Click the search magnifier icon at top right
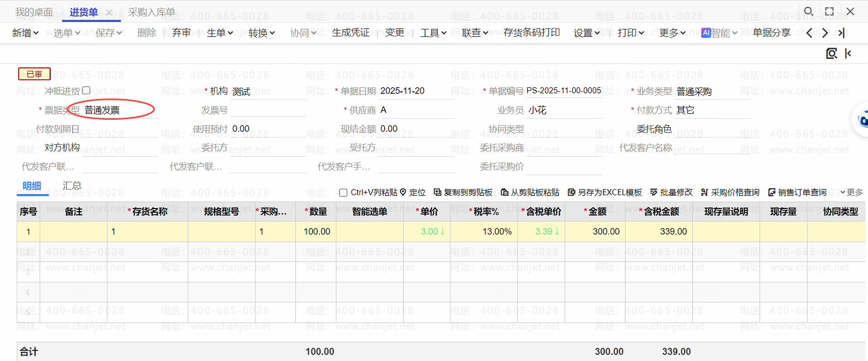This screenshot has height=361, width=868. [x=809, y=11]
